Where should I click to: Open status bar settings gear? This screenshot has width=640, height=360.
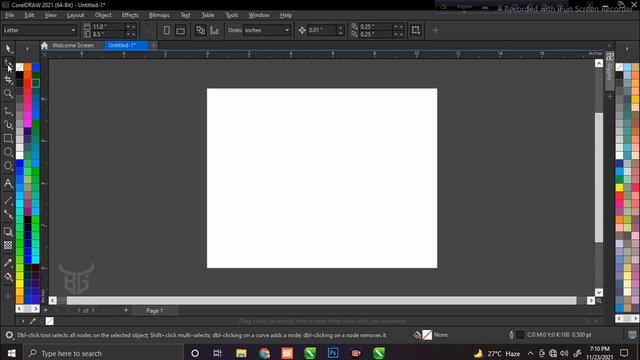[9, 335]
